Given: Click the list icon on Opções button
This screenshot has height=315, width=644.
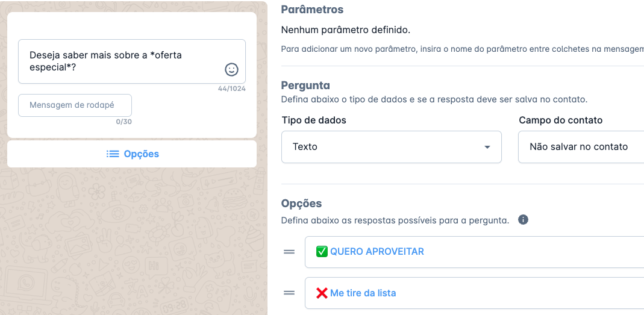Looking at the screenshot, I should tap(113, 154).
